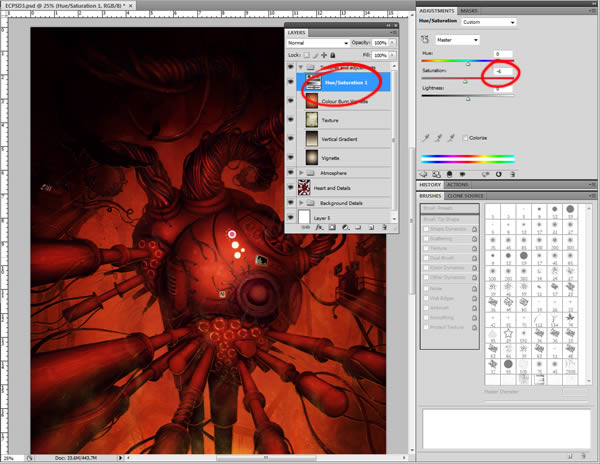The image size is (600, 464).
Task: Select the Brushes tab
Action: (430, 196)
